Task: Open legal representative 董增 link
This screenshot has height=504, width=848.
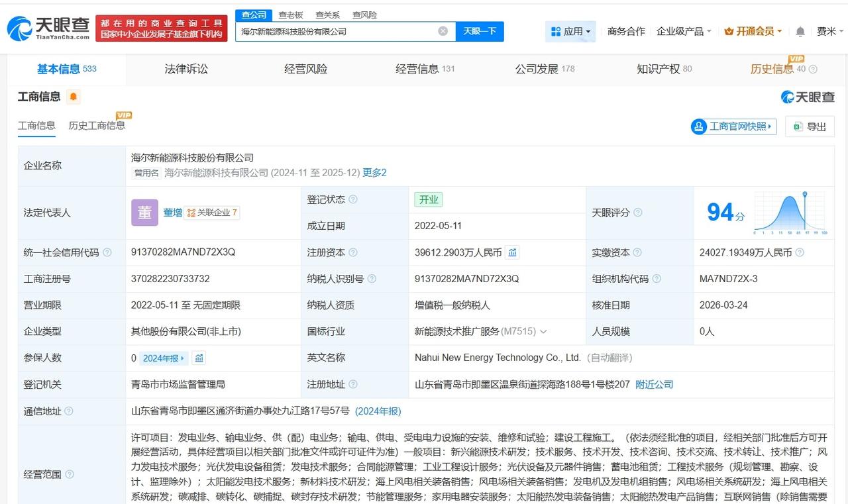Action: pyautogui.click(x=173, y=213)
